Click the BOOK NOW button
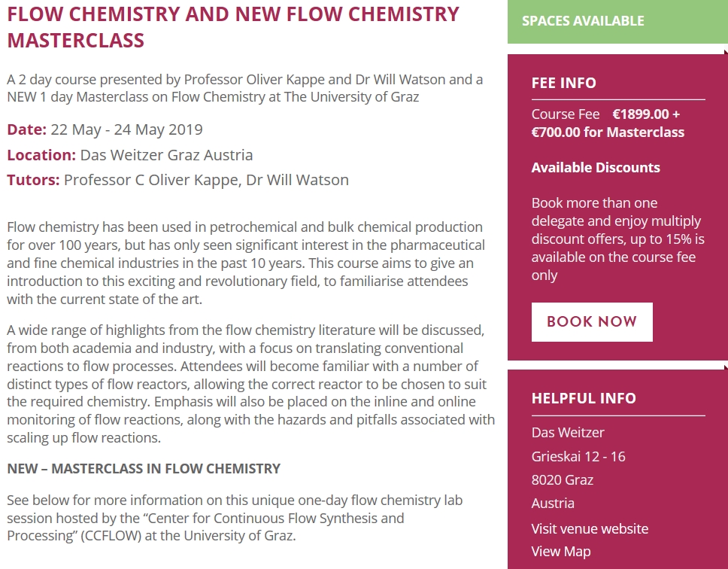Viewport: 728px width, 569px height. pos(592,322)
